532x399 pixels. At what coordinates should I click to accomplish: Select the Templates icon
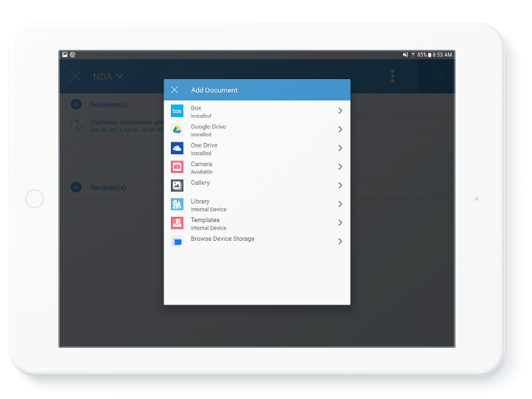click(x=177, y=223)
